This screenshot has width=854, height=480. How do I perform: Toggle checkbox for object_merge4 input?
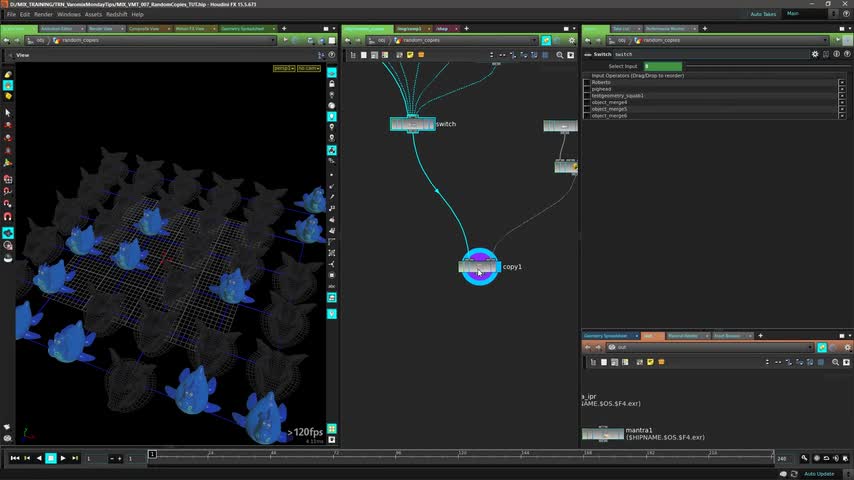587,102
